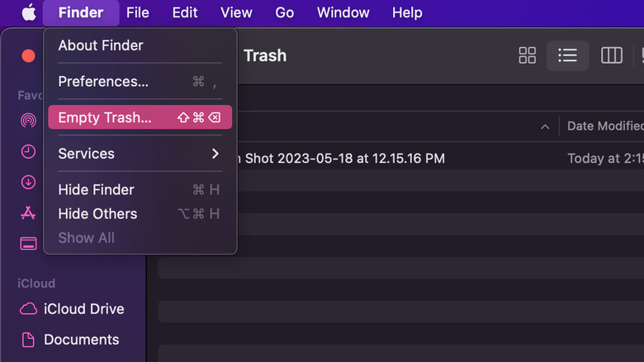Choose Hide Others menu item
Image resolution: width=644 pixels, height=362 pixels.
pos(97,213)
